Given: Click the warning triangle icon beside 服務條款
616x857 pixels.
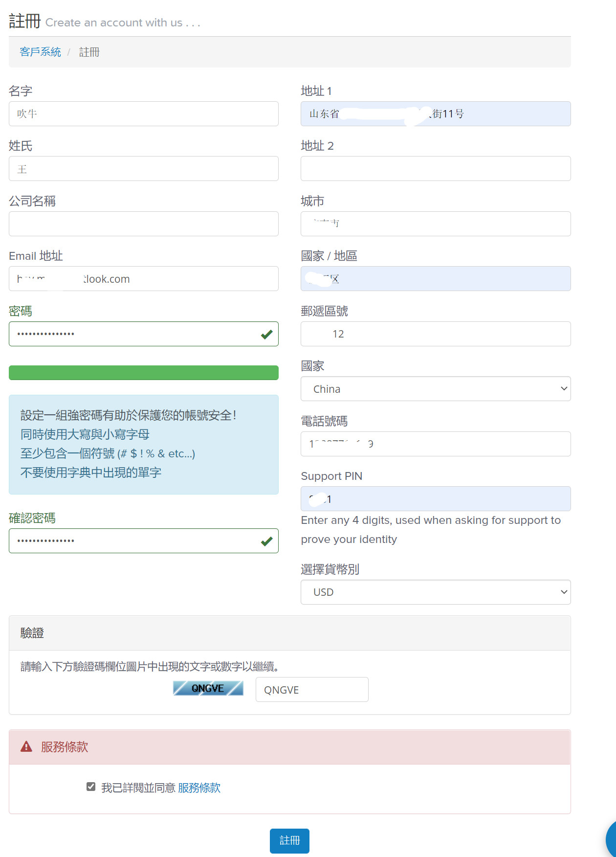Looking at the screenshot, I should [26, 746].
